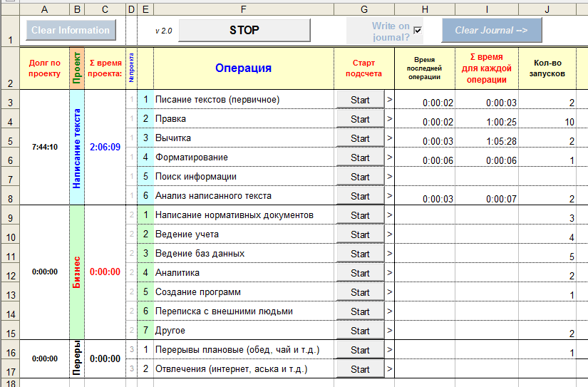588x387 pixels.
Task: Select the Операция header cell
Action: tap(244, 68)
